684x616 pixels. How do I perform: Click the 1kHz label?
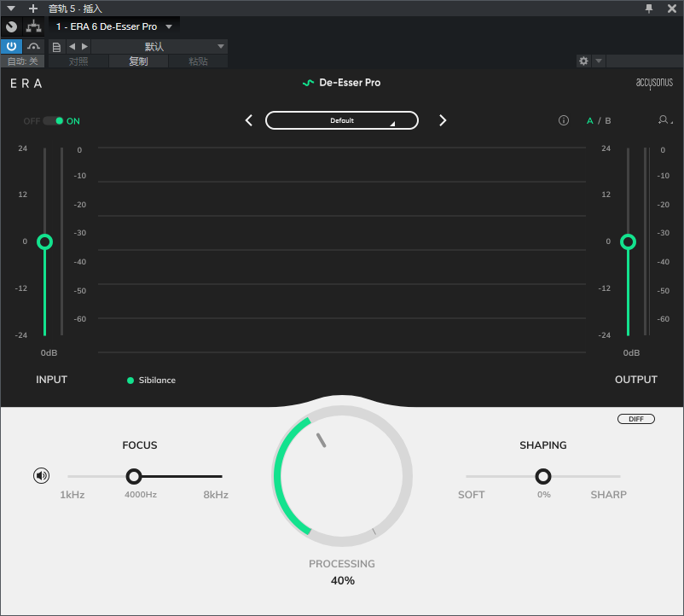tap(72, 495)
